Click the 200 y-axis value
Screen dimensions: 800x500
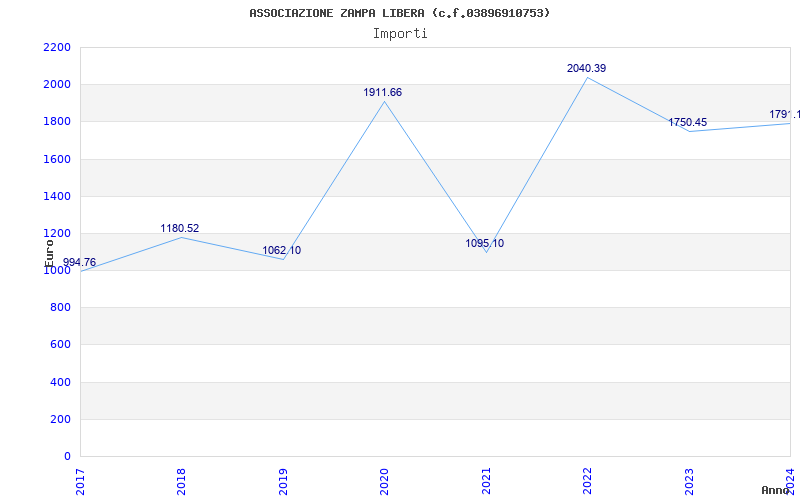[x=60, y=419]
